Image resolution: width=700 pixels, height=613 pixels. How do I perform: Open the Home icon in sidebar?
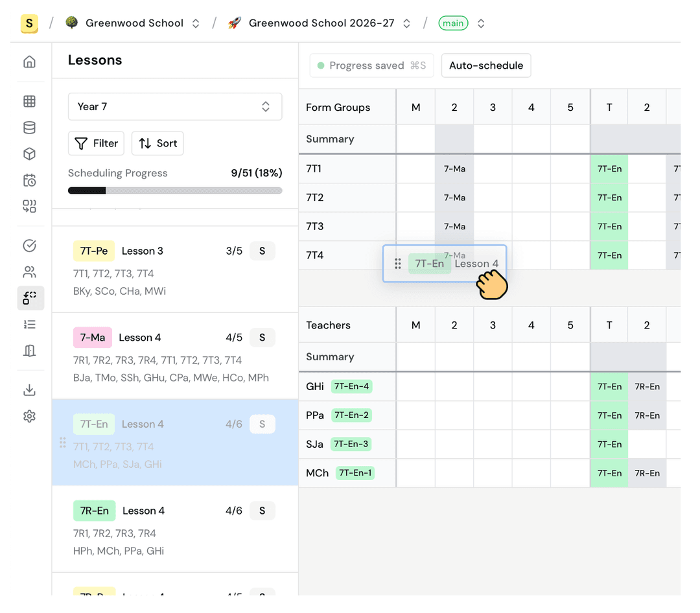[29, 62]
